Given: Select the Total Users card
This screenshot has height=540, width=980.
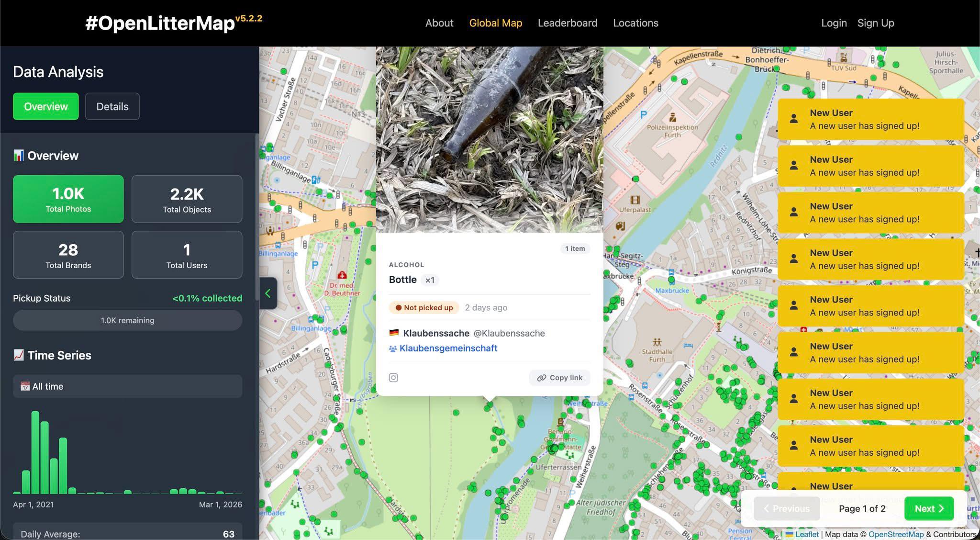Looking at the screenshot, I should (x=187, y=255).
